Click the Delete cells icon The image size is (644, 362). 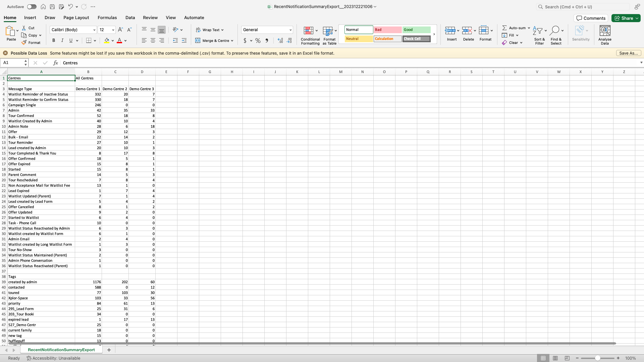[x=467, y=31]
